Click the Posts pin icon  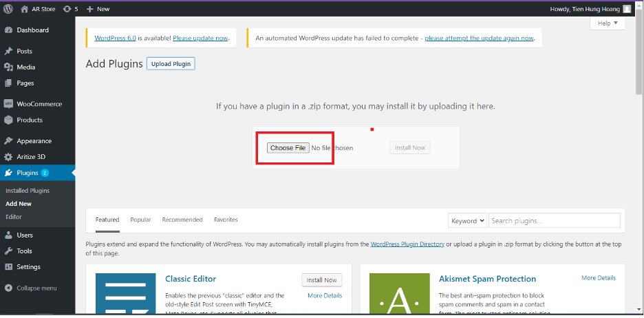click(8, 52)
